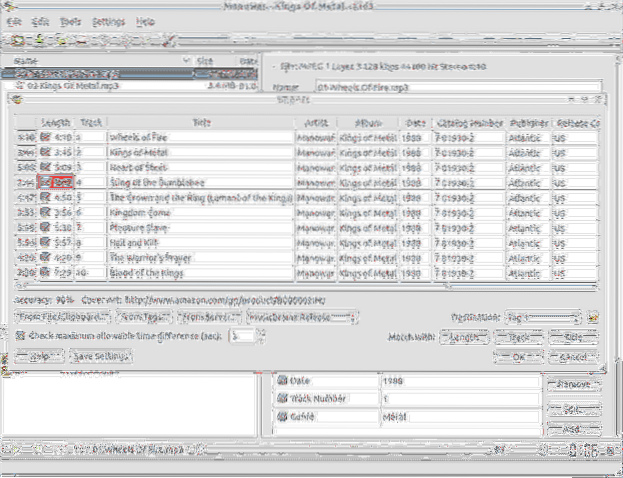Image resolution: width=623 pixels, height=478 pixels.
Task: Click the Help button in import dialog
Action: [x=39, y=356]
